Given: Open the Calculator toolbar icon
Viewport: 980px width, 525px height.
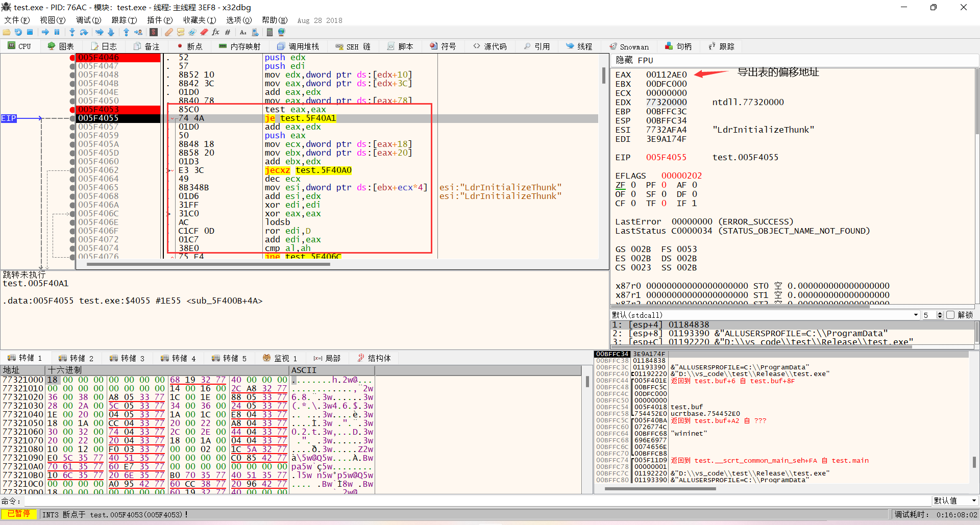Looking at the screenshot, I should [x=269, y=32].
